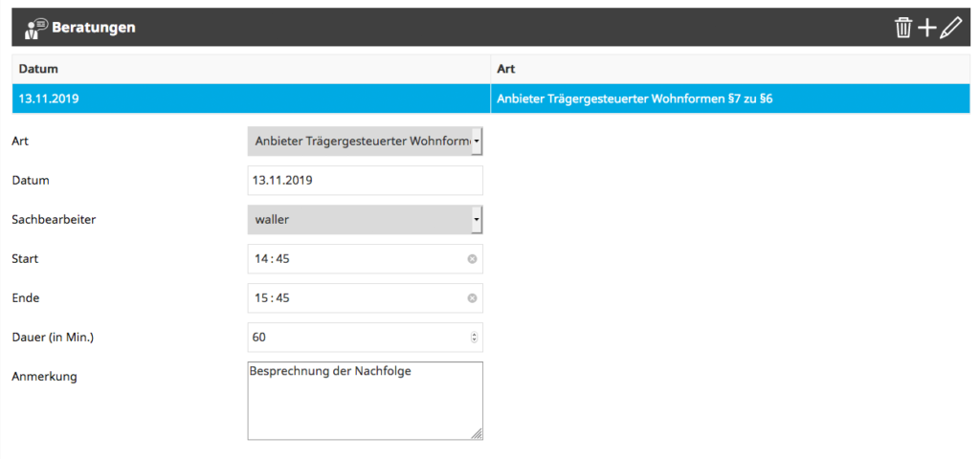Select the 13.11.2019 table row date cell

[49, 98]
